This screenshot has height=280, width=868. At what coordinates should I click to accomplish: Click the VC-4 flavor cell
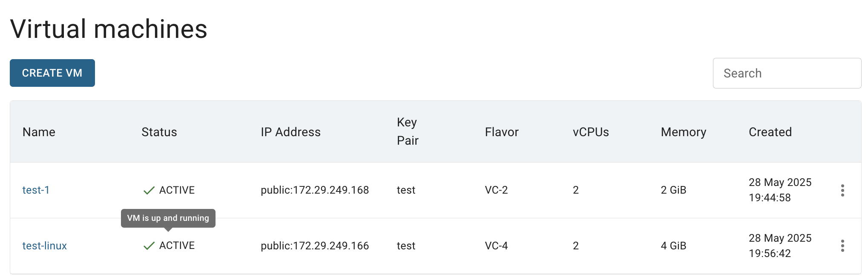click(x=496, y=246)
